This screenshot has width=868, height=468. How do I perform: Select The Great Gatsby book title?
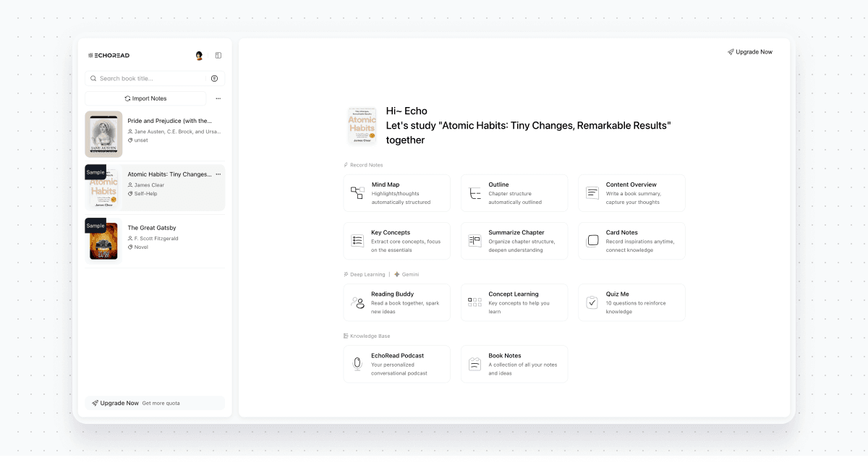(x=152, y=228)
